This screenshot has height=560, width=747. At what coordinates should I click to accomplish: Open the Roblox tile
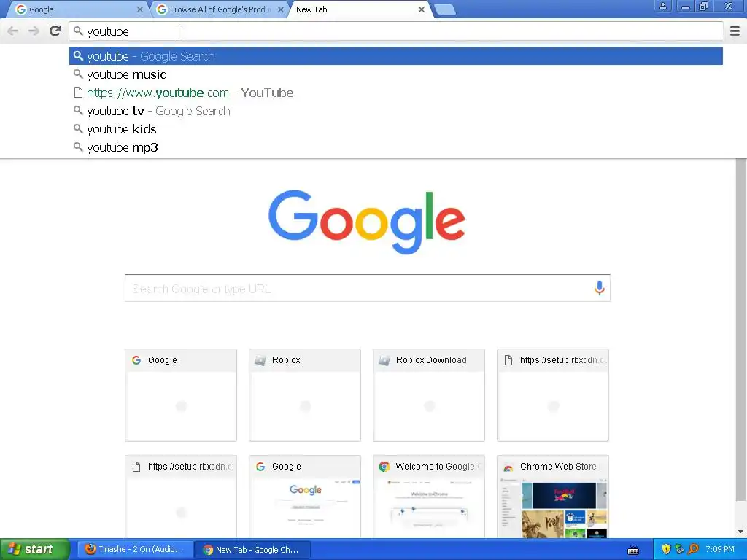pyautogui.click(x=305, y=394)
